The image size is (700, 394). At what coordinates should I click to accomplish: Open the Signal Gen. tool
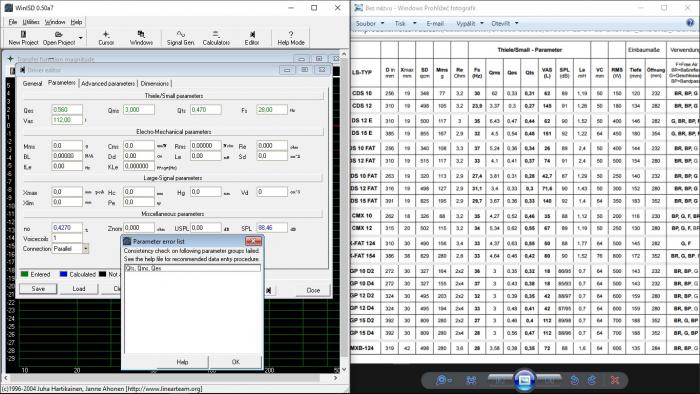point(180,38)
